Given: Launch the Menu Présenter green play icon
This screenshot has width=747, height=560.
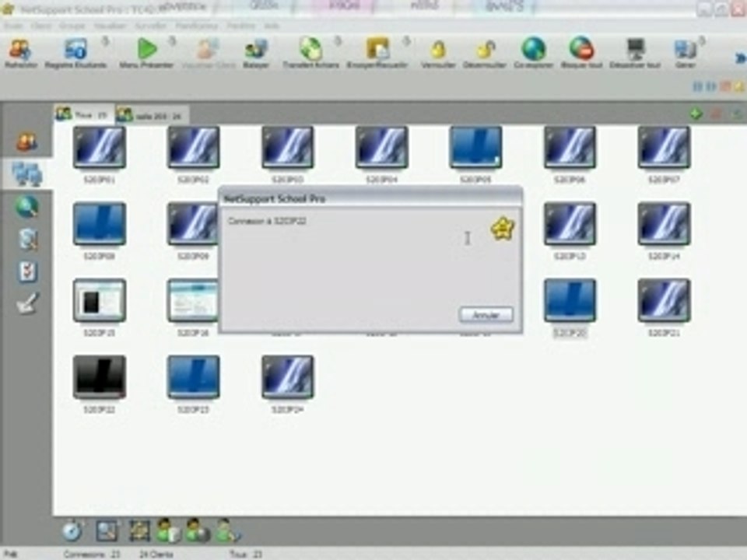Looking at the screenshot, I should tap(146, 53).
